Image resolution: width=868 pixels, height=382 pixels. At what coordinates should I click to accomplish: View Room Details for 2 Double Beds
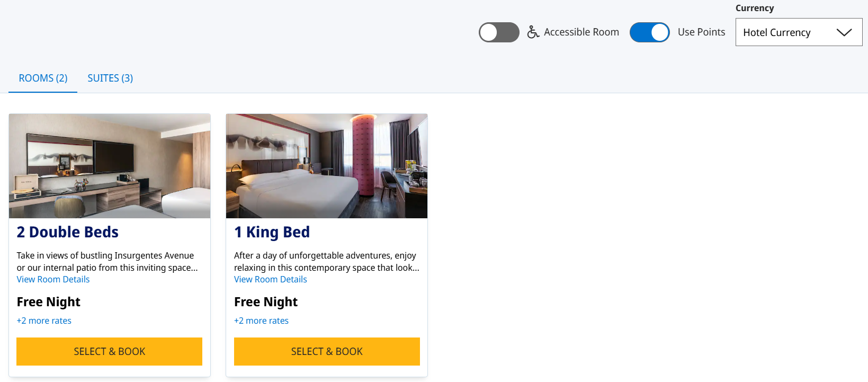(x=53, y=279)
